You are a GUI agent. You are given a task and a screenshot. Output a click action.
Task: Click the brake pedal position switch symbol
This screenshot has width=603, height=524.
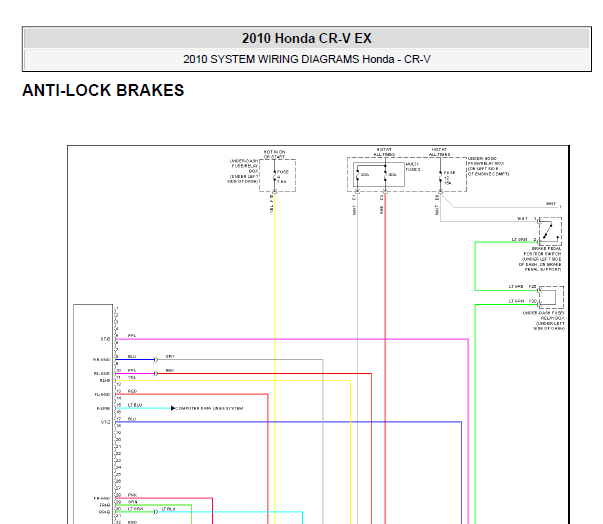[x=550, y=231]
